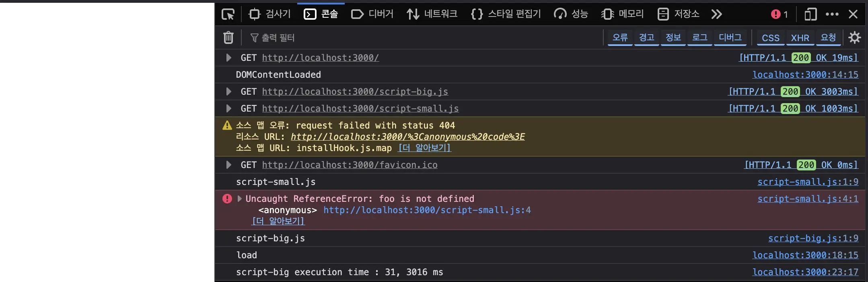The height and width of the screenshot is (282, 868).
Task: Click the 200 OK 3003ms status link
Action: coord(794,91)
